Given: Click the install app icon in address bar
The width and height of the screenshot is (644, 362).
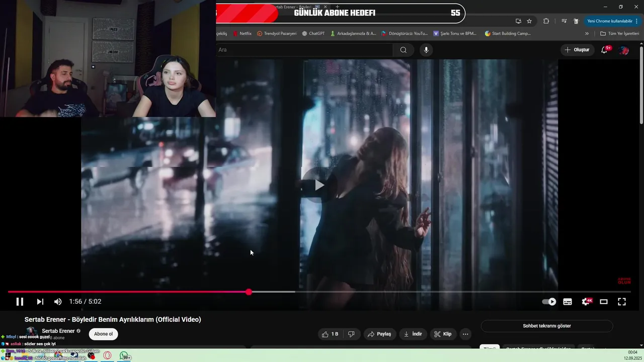Looking at the screenshot, I should (x=518, y=21).
